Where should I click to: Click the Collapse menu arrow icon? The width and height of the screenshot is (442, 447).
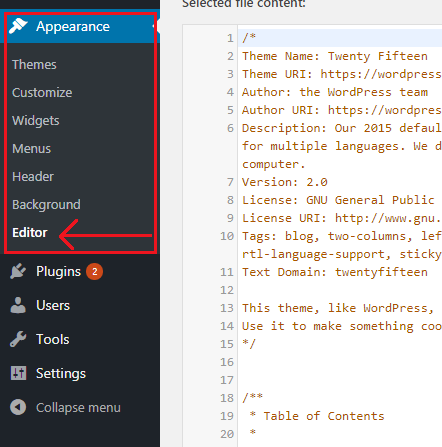18,407
